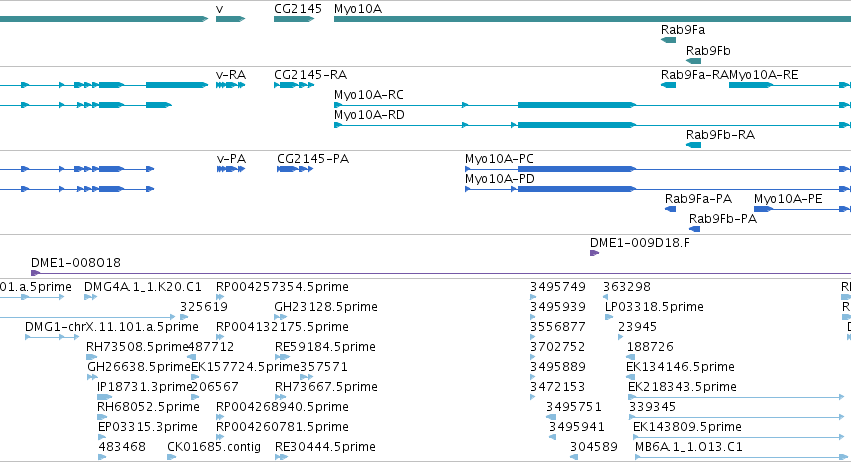Click the CG2145-PA protein feature
The image size is (851, 462).
[295, 169]
